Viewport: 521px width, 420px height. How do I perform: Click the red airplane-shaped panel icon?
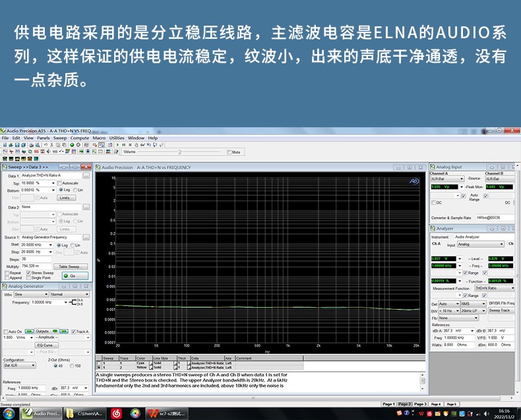point(11,152)
